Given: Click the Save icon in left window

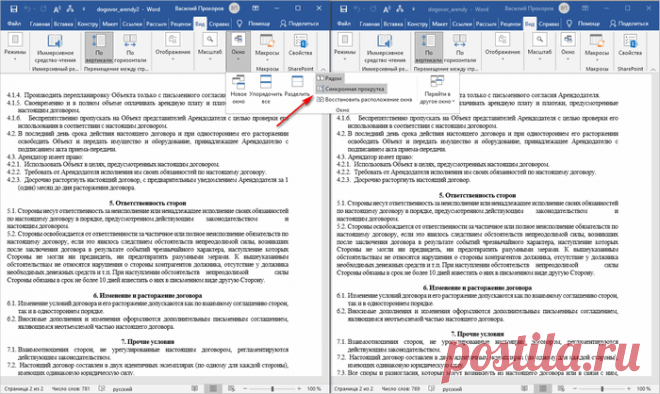Looking at the screenshot, I should click(x=13, y=9).
